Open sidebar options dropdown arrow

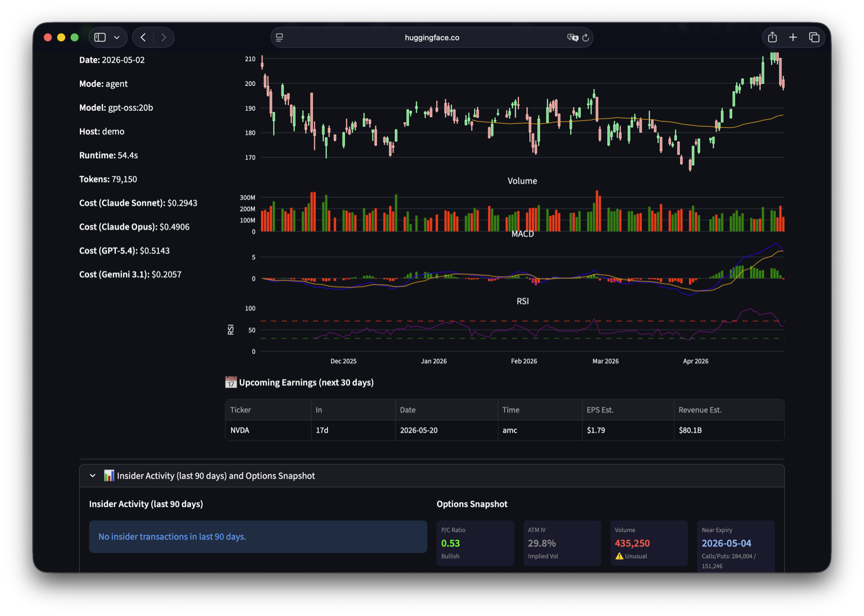tap(117, 37)
